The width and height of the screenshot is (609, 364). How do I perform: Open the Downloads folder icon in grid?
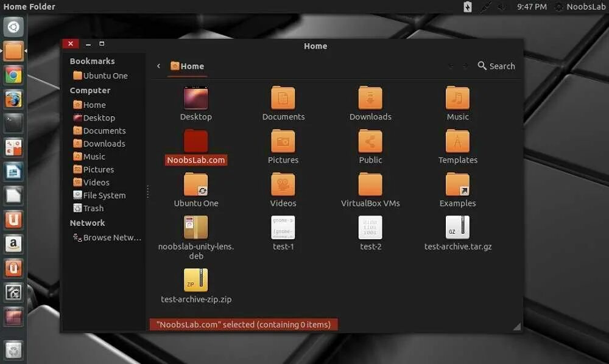[x=370, y=98]
